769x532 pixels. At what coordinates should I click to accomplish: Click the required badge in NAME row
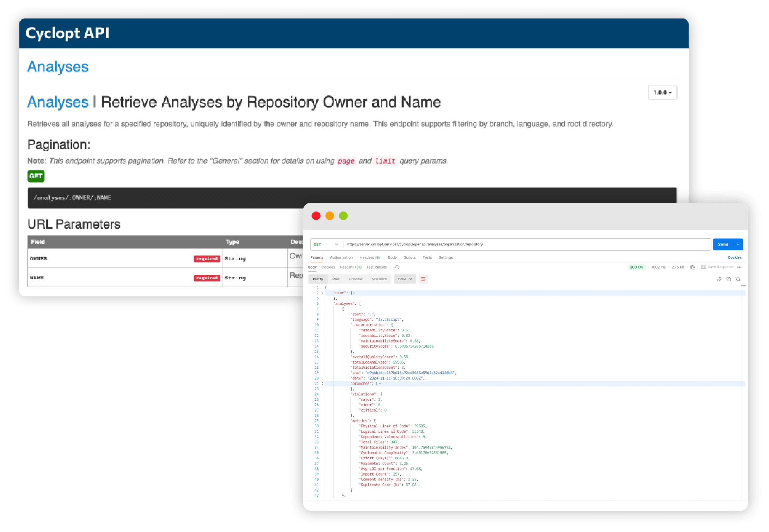coord(207,278)
